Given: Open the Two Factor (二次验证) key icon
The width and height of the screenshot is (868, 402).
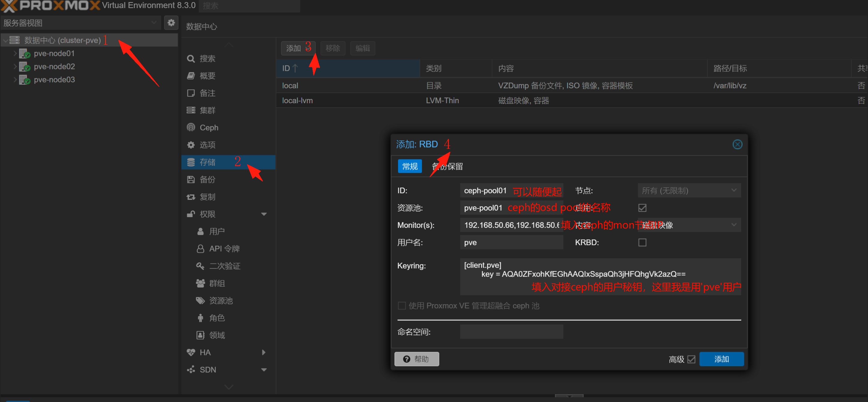Looking at the screenshot, I should pos(200,266).
